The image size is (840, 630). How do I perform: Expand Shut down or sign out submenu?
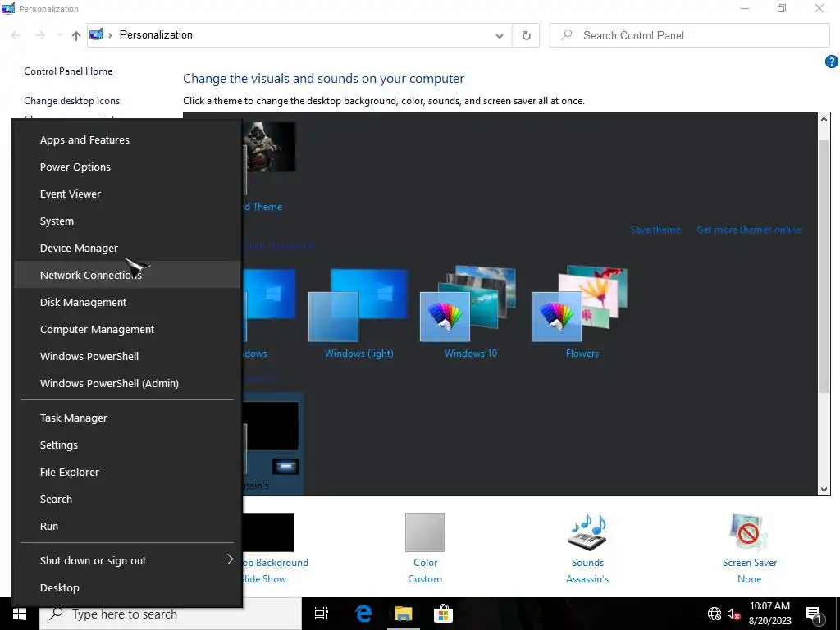127,560
